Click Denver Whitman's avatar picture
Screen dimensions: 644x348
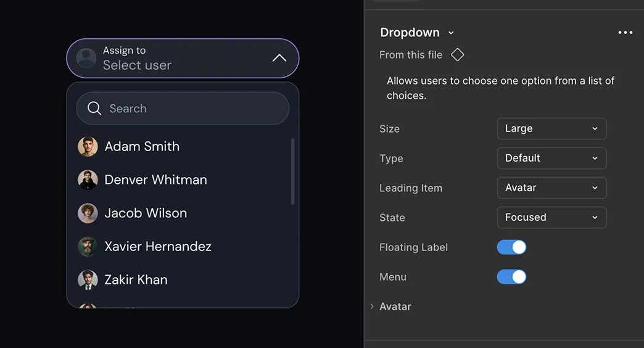88,180
